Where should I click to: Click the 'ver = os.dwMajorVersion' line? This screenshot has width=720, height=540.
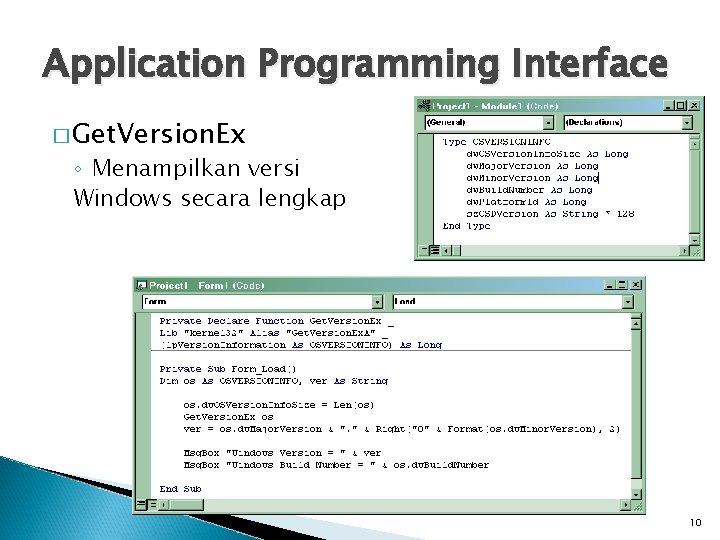tap(402, 429)
